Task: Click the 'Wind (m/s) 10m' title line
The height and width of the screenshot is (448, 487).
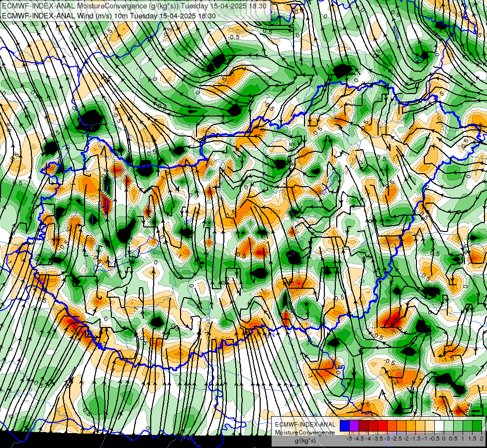Action: tap(109, 15)
